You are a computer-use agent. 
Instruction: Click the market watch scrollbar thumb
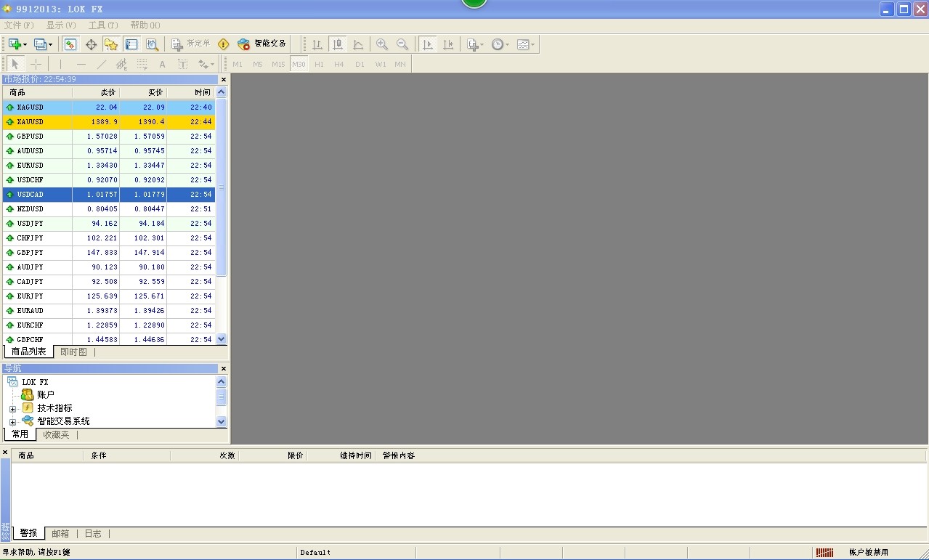[222, 187]
